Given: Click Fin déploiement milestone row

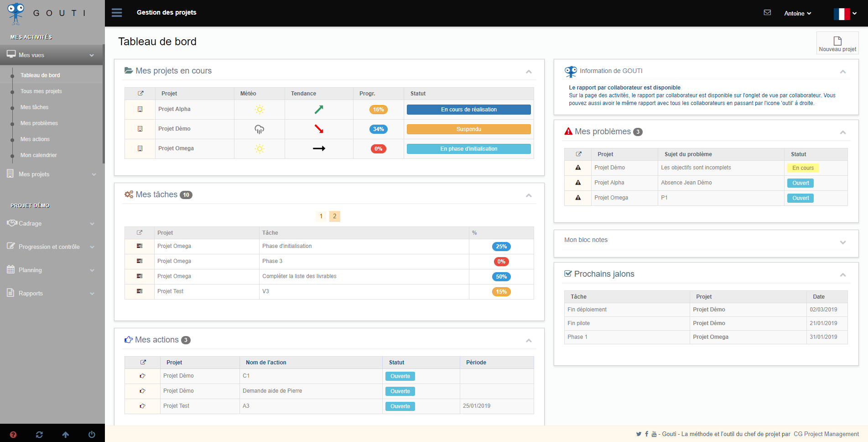Looking at the screenshot, I should tap(706, 310).
